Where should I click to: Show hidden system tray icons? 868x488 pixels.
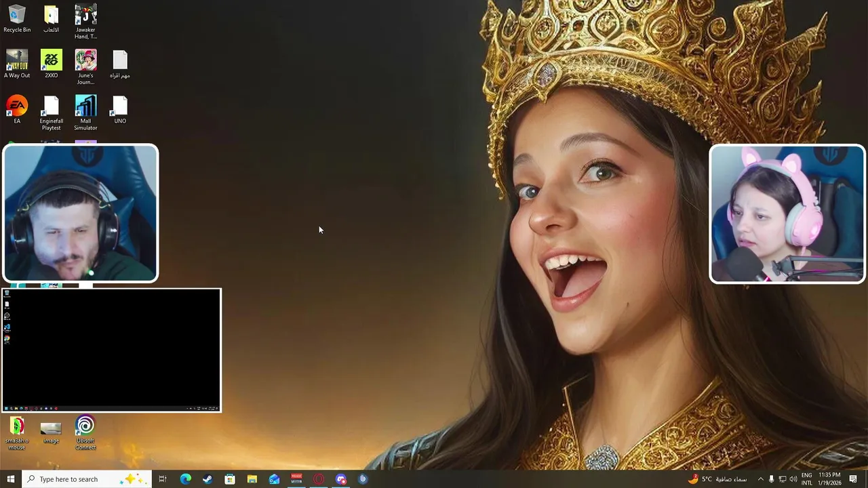point(760,479)
